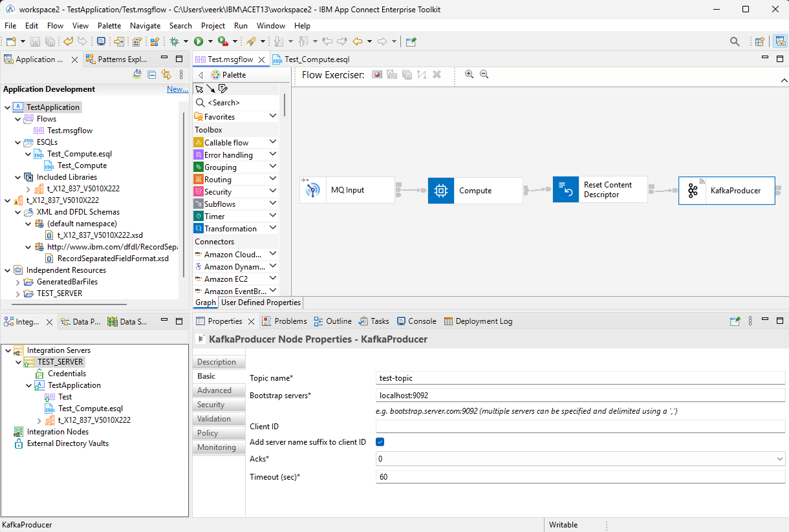
Task: Click the Palette search field
Action: tap(237, 103)
